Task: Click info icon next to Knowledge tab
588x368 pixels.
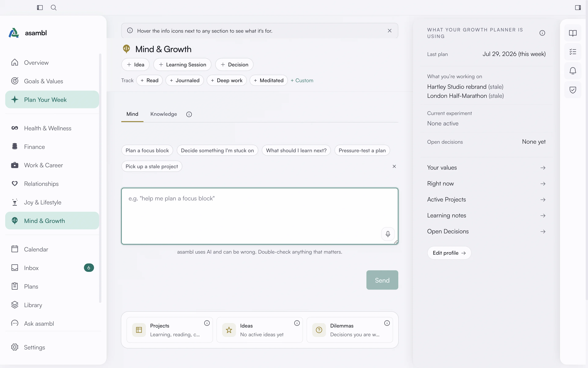Action: click(x=189, y=114)
